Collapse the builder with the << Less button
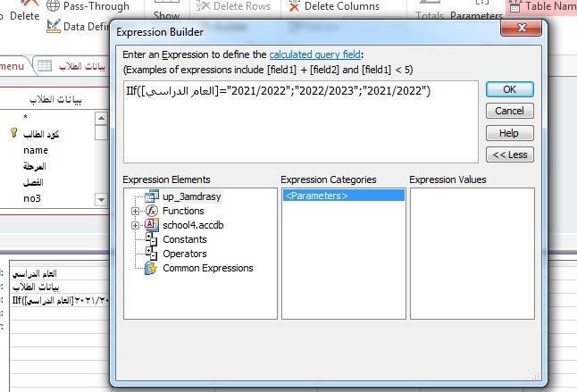This screenshot has width=577, height=392. click(x=509, y=154)
